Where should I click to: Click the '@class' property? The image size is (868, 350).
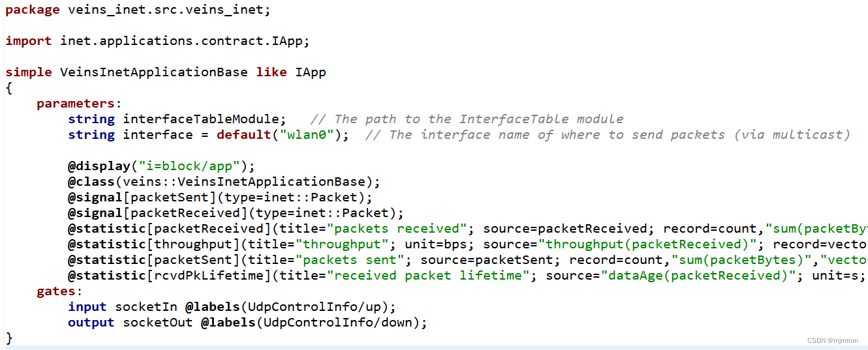(x=91, y=182)
